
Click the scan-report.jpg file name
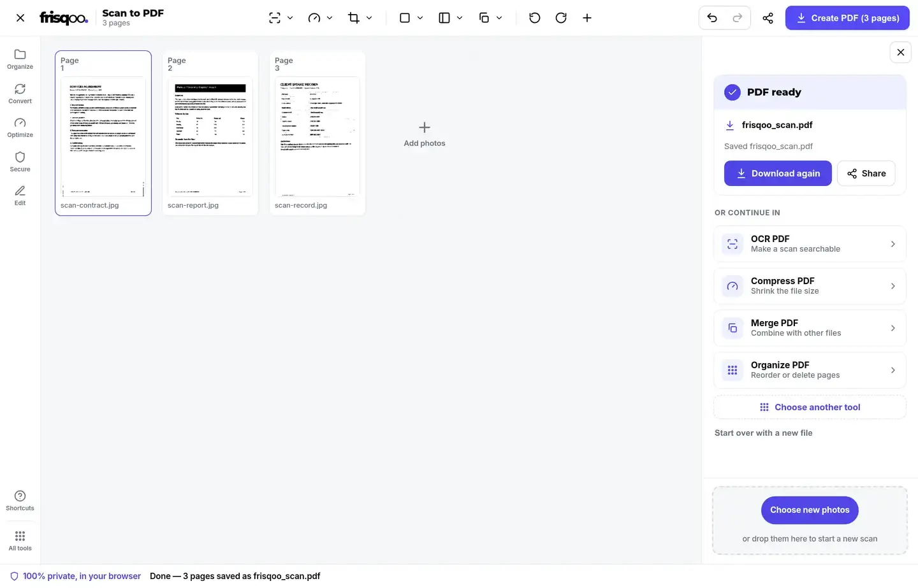pos(193,205)
